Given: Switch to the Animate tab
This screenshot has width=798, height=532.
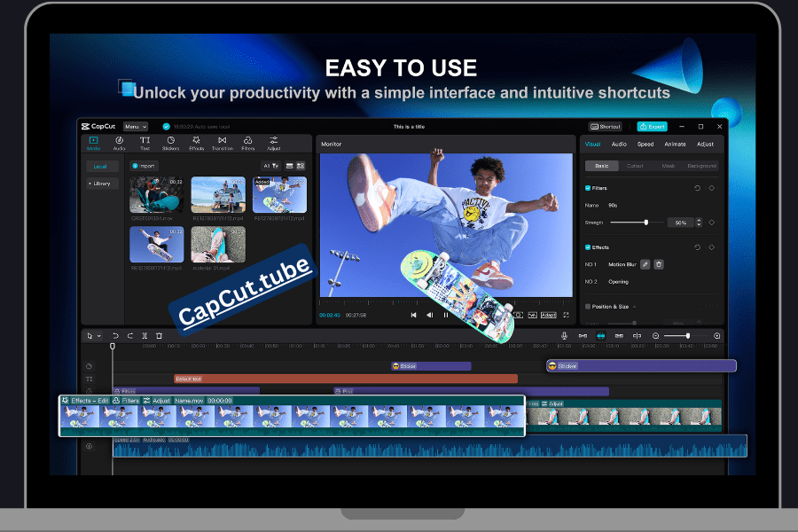Looking at the screenshot, I should (x=675, y=144).
